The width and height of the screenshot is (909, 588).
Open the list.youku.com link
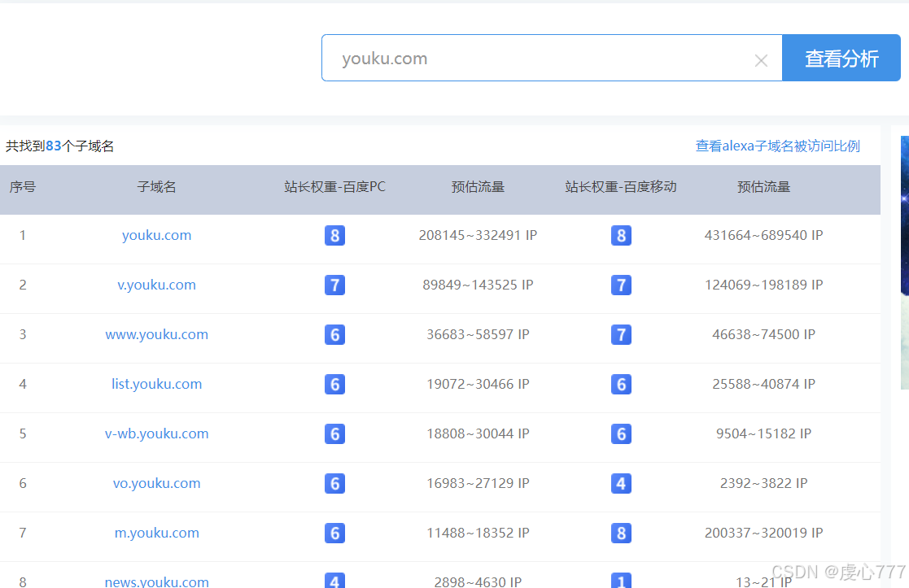pos(156,384)
